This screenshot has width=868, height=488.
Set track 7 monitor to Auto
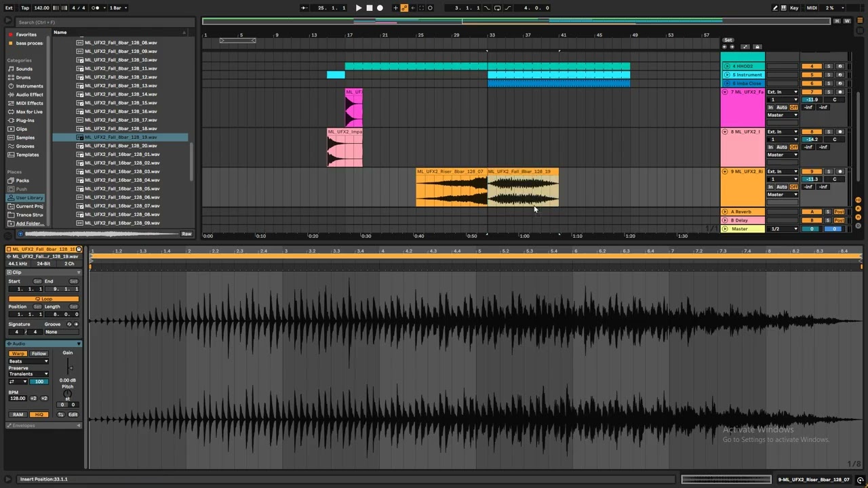pos(782,107)
